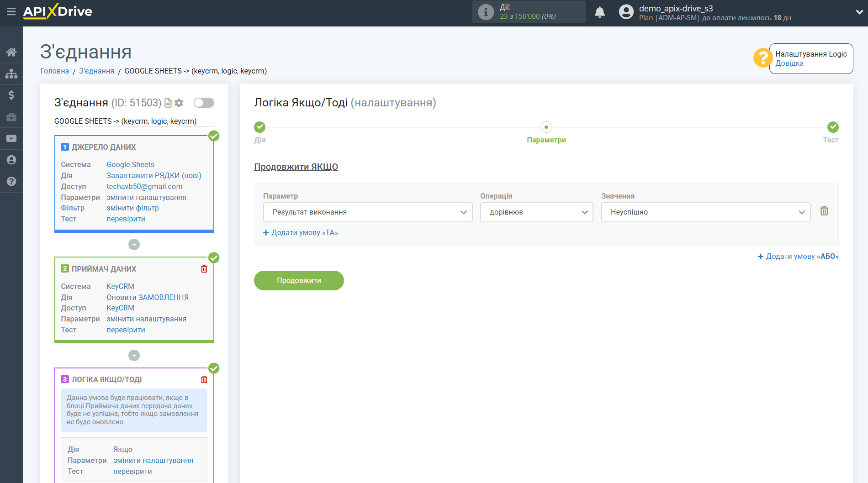Open the Значення dropdown
Image resolution: width=868 pixels, height=483 pixels.
706,212
